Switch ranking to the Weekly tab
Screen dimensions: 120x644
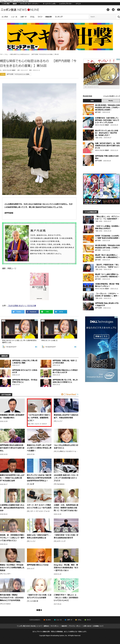pos(111,100)
